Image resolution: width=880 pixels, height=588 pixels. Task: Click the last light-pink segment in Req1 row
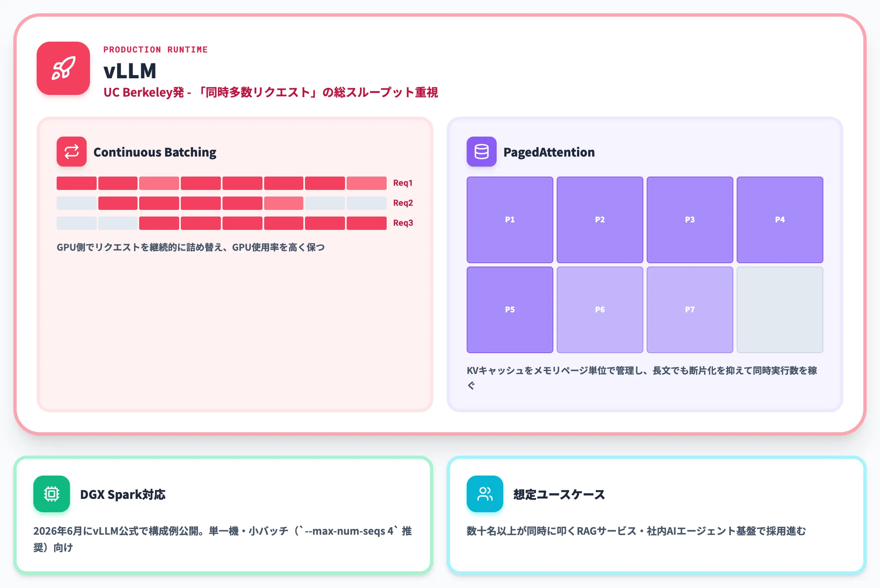367,183
